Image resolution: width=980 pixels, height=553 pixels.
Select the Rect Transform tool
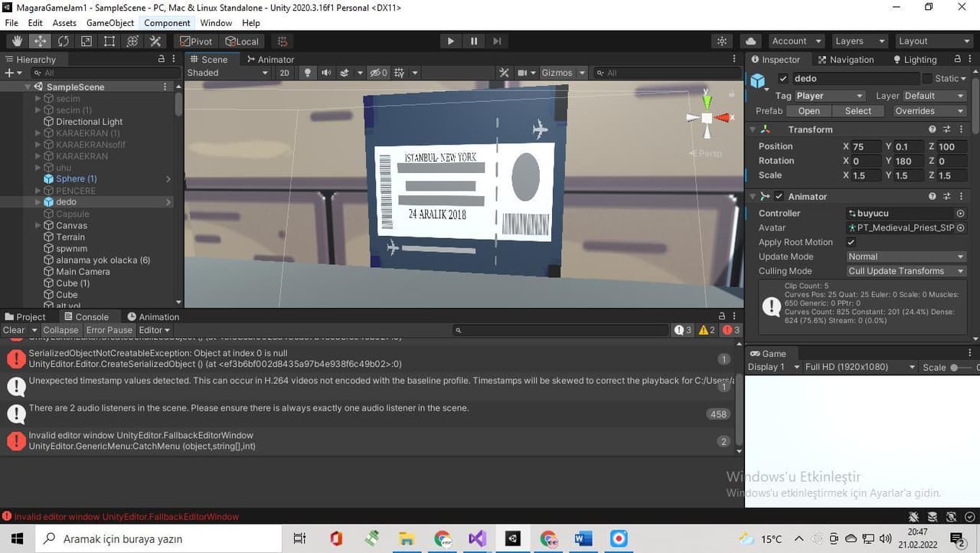pos(109,41)
